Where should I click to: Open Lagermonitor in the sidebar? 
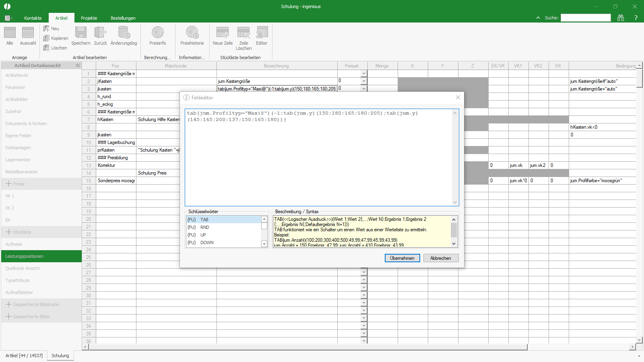pyautogui.click(x=41, y=160)
